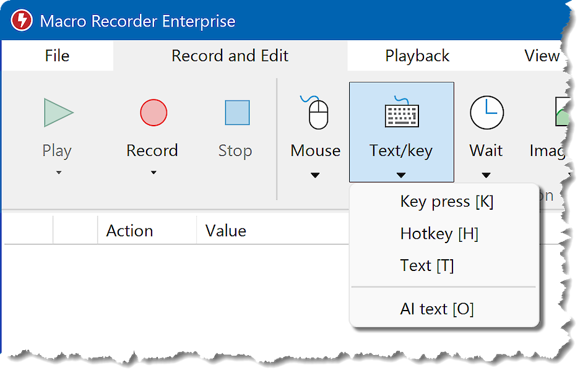This screenshot has height=378, width=588.
Task: Open the File tab
Action: [x=57, y=56]
